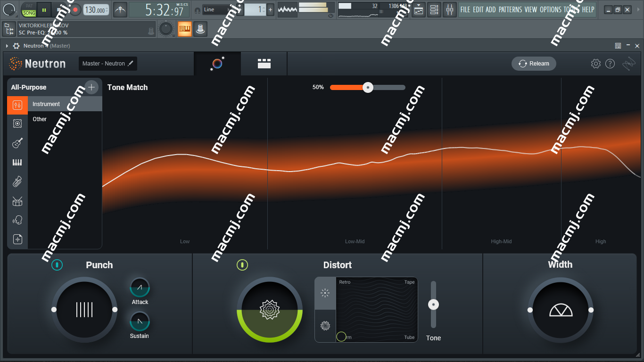644x362 pixels.
Task: Click the Punch Attack knob
Action: (x=140, y=288)
